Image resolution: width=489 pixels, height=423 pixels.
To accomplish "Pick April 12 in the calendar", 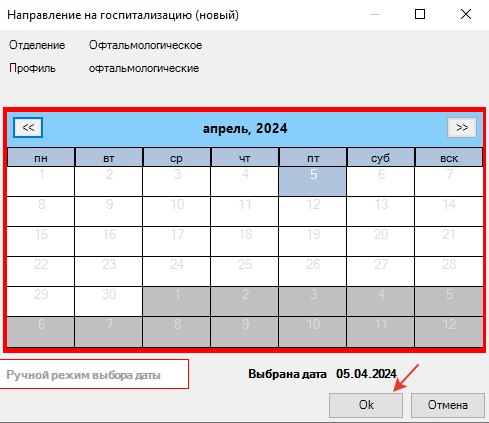I will click(x=313, y=211).
